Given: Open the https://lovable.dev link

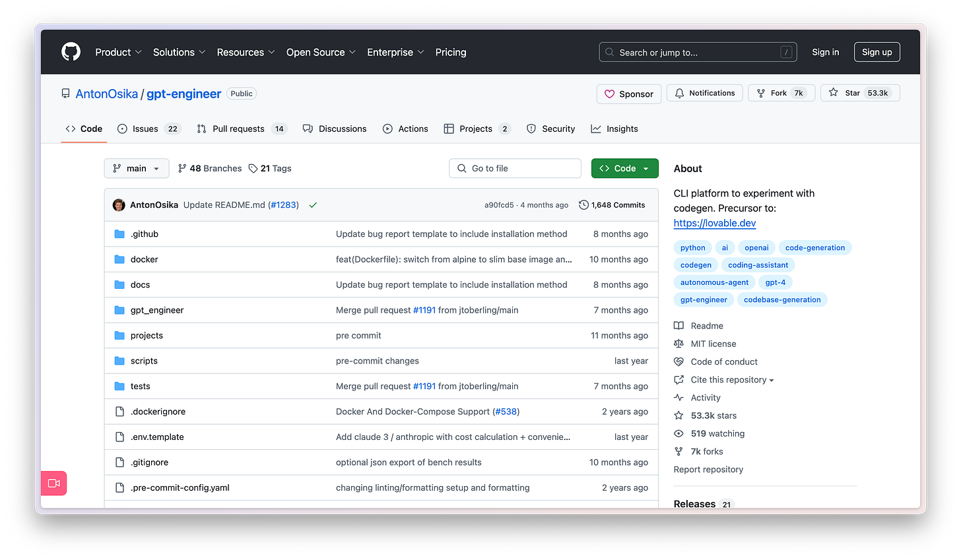Looking at the screenshot, I should pos(715,223).
